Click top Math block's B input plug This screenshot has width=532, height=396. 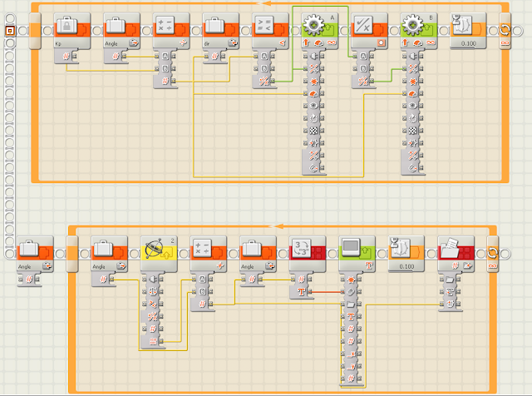165,68
